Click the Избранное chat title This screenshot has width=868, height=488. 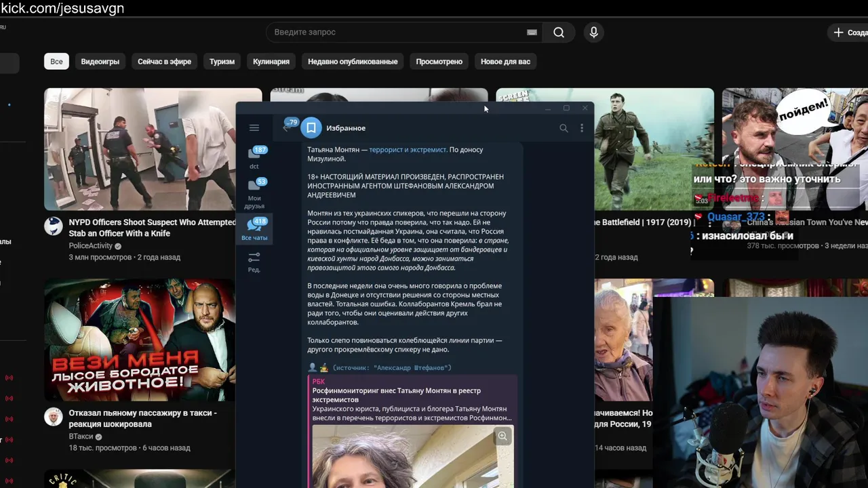pos(346,128)
